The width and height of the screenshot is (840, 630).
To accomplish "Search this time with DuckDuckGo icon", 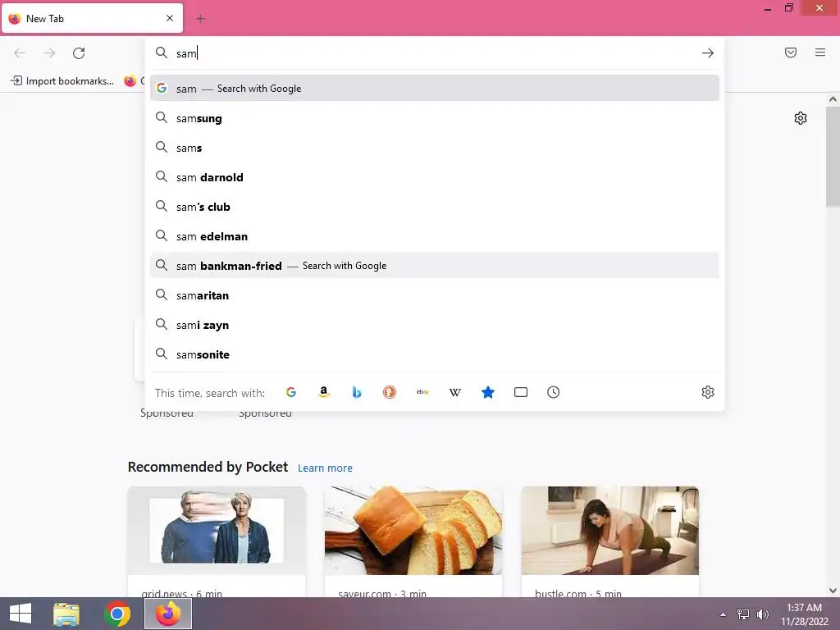I will tap(390, 392).
